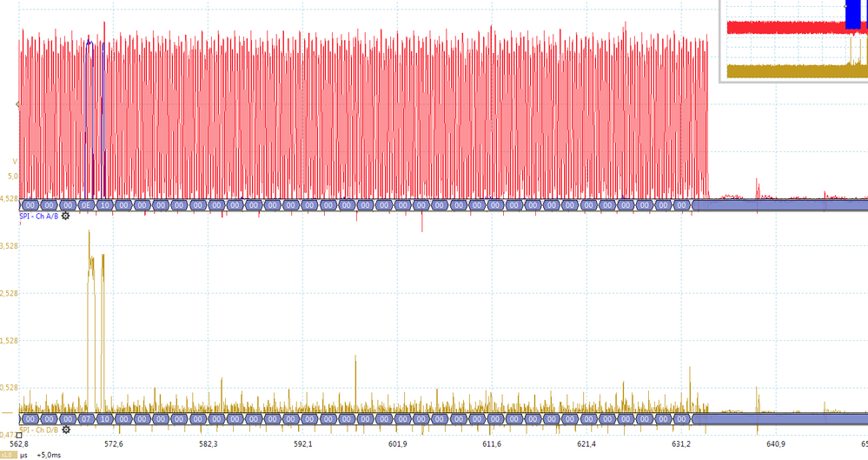Open settings gear for SPI Ch D/B decoder

point(66,430)
